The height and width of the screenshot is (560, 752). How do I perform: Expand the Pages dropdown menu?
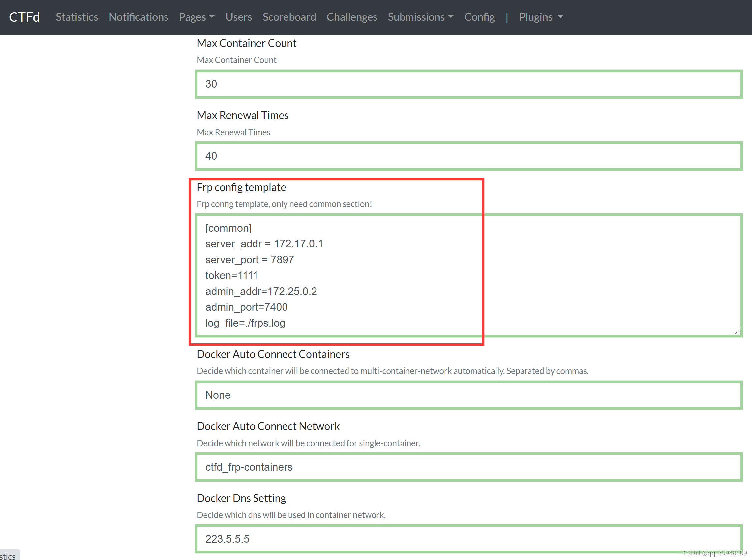tap(196, 17)
